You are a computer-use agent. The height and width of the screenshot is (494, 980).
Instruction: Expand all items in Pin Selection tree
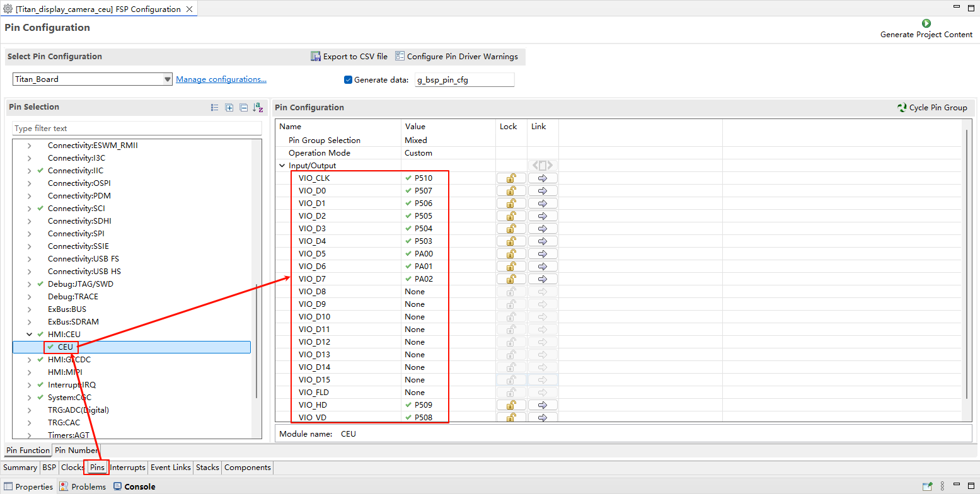pos(229,108)
